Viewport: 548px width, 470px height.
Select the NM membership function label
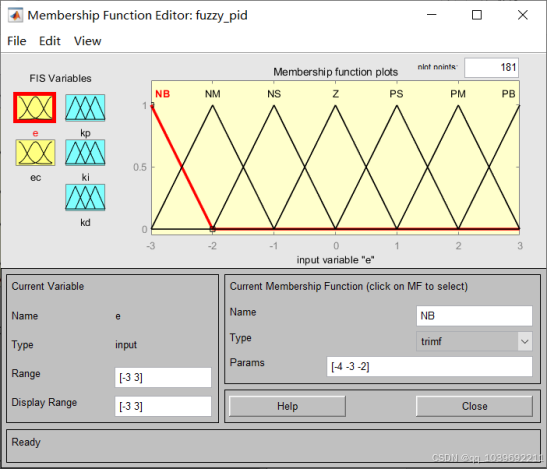(x=212, y=94)
